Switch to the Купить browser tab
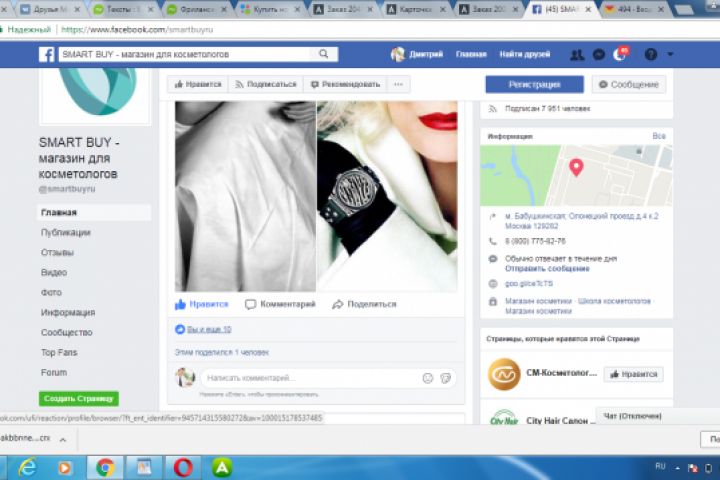The height and width of the screenshot is (480, 720). [271, 9]
